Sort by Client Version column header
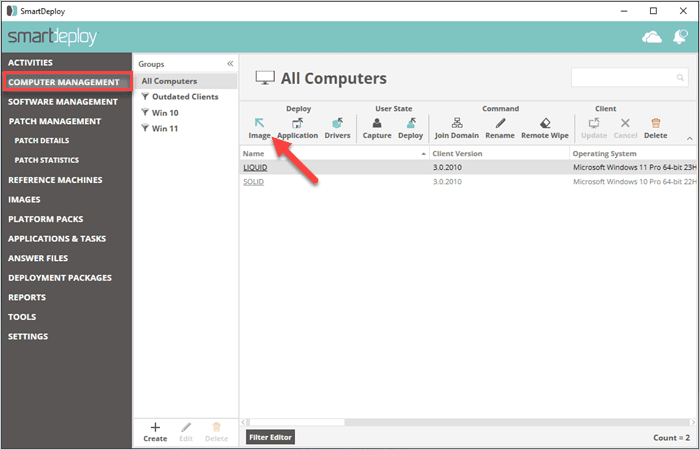The width and height of the screenshot is (700, 450). pyautogui.click(x=499, y=154)
